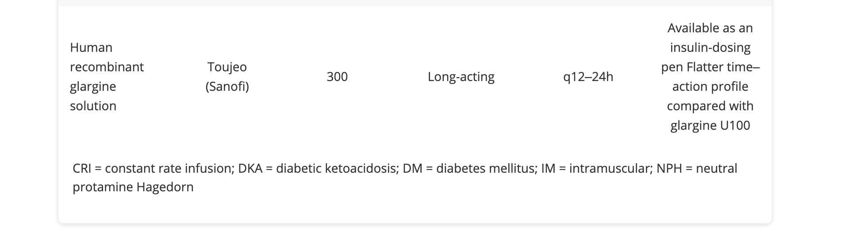Click the "compared with" line
Image resolution: width=868 pixels, height=248 pixels.
coord(710,106)
